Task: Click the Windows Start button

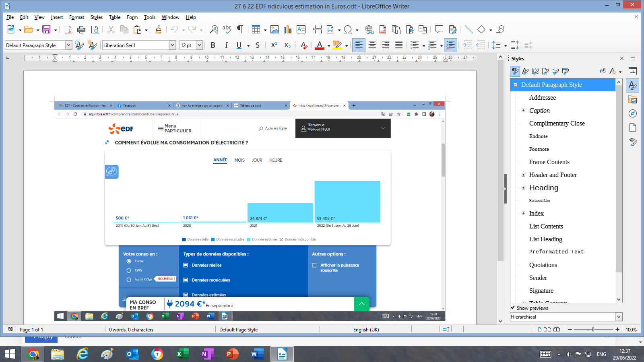Action: tap(10, 354)
